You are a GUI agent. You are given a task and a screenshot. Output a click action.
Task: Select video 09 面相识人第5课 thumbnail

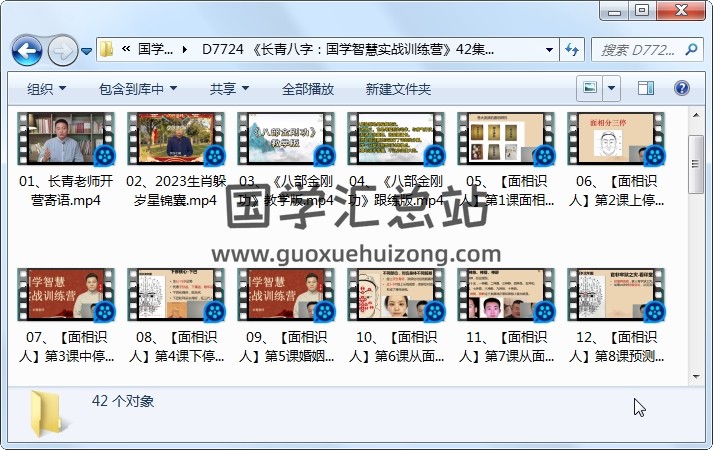click(x=286, y=295)
